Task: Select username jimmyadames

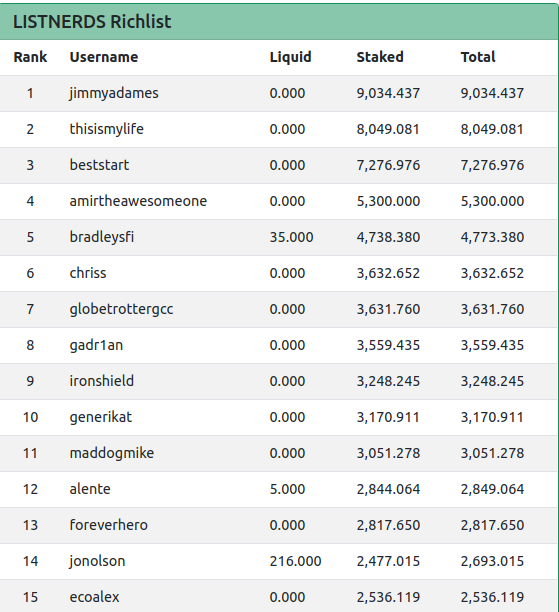Action: coord(114,93)
